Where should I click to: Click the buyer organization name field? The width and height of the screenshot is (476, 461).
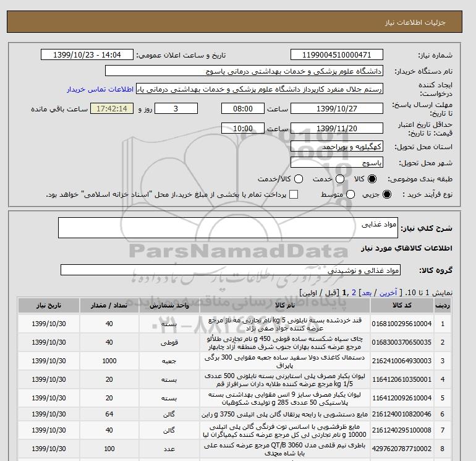[x=244, y=71]
